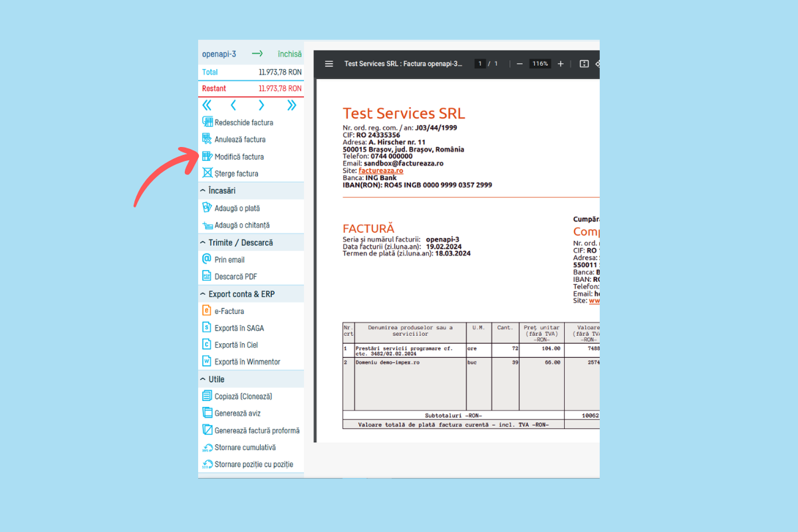Click the Redeschide factura icon

[207, 122]
